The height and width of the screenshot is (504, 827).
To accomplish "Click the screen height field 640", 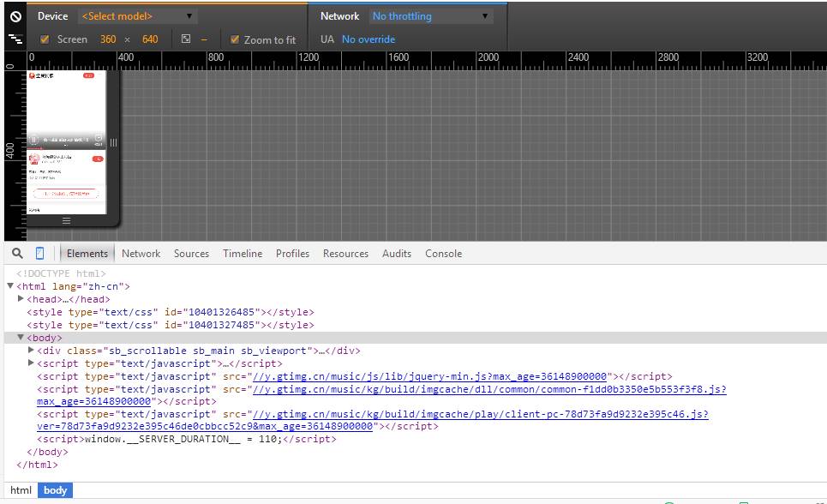I will point(150,39).
